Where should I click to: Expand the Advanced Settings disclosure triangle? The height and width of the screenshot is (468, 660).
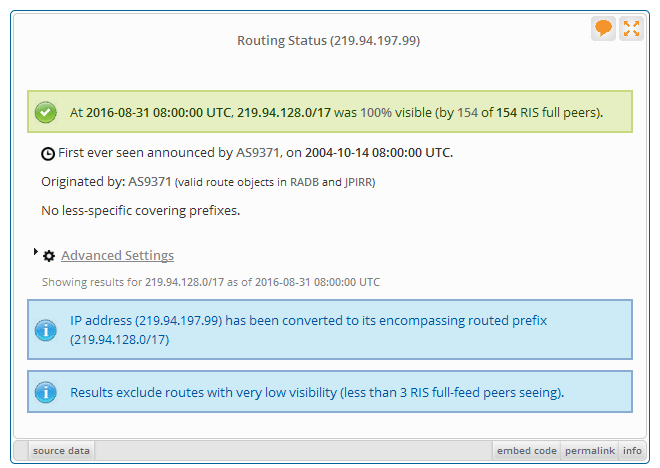37,253
